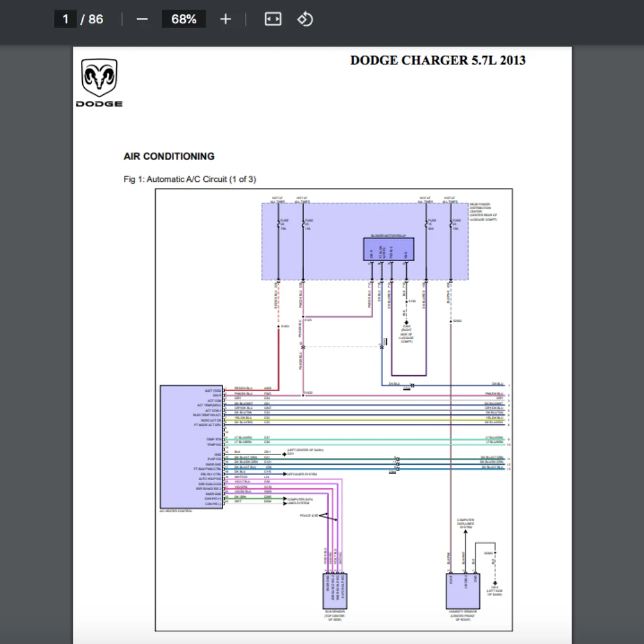Screen dimensions: 644x644
Task: Click the Computer Data Lines System label by the A/C heater control
Action: coord(300,501)
